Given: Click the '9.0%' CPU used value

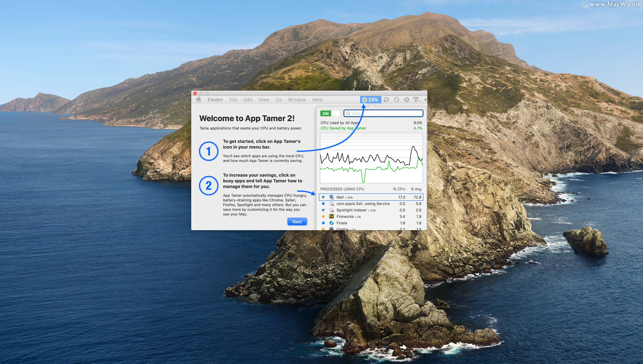Looking at the screenshot, I should click(418, 123).
